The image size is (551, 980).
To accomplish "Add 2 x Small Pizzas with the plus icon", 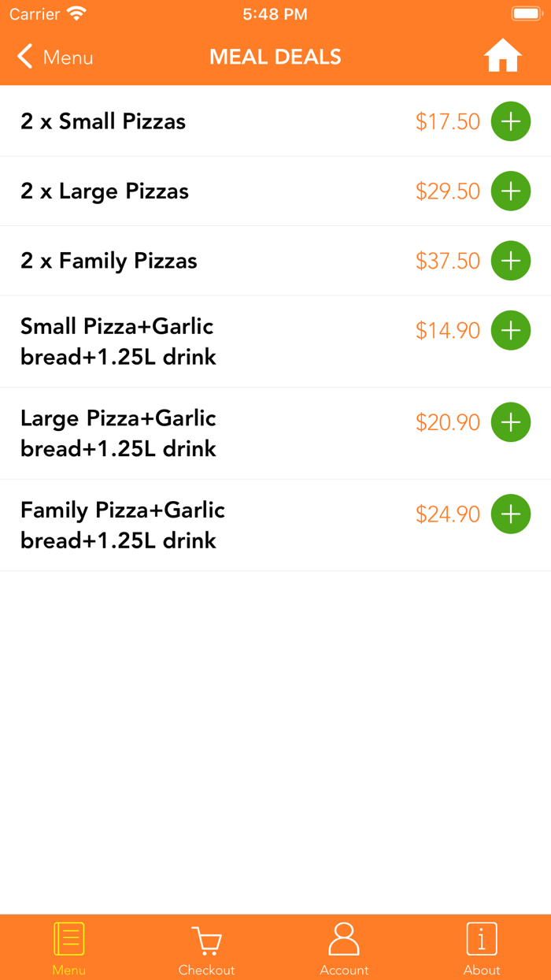I will pyautogui.click(x=511, y=121).
